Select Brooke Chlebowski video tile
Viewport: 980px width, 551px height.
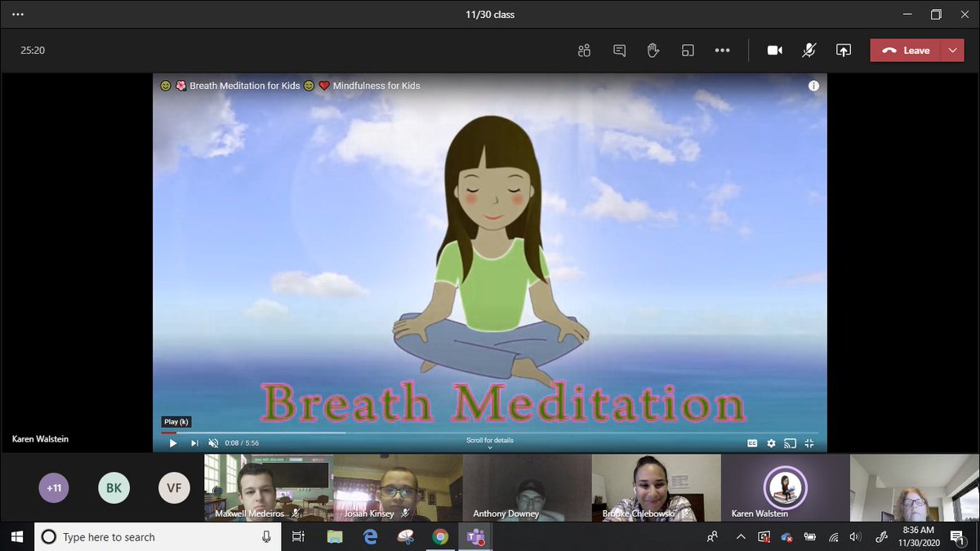656,488
